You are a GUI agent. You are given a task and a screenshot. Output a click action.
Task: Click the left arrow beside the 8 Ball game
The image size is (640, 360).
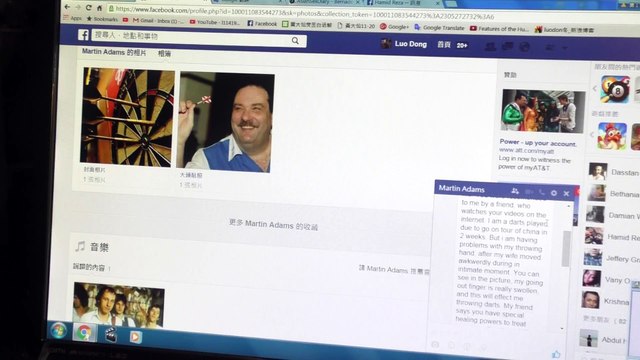[x=595, y=88]
